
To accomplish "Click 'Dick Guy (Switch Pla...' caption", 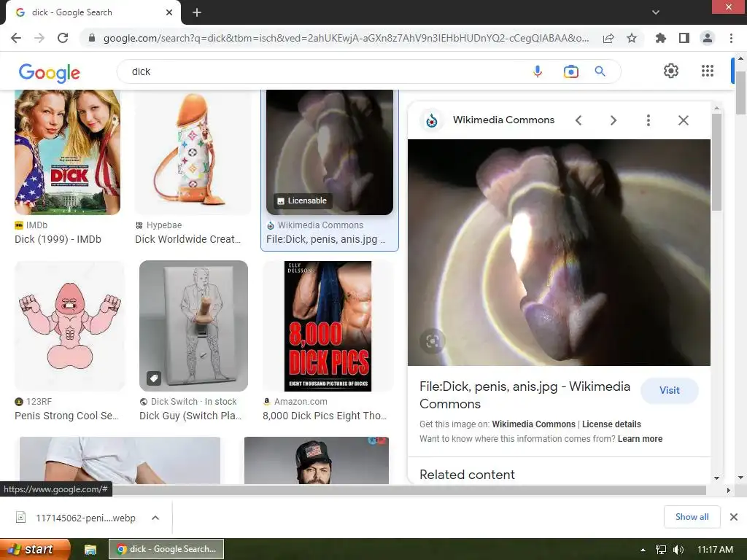I will click(x=190, y=416).
